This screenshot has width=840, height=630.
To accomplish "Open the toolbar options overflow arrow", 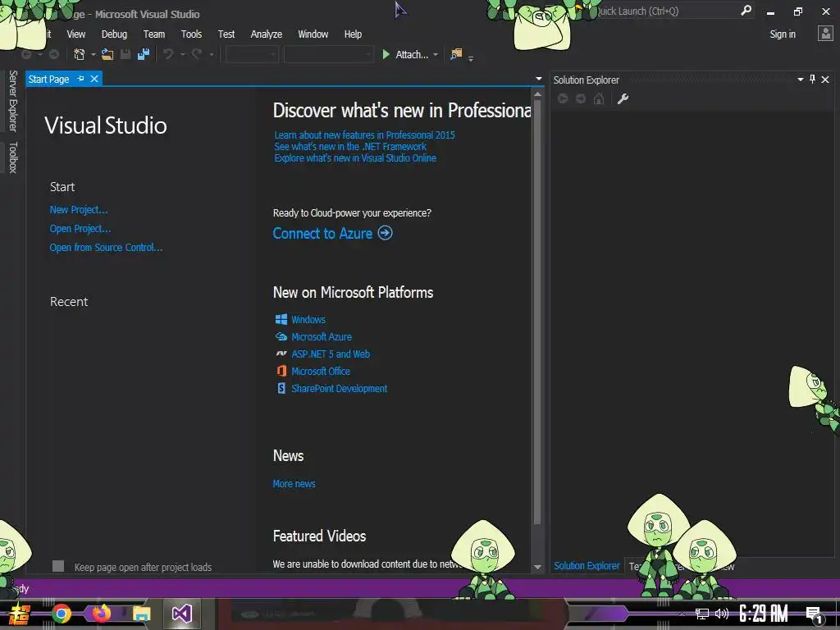I will (x=470, y=58).
